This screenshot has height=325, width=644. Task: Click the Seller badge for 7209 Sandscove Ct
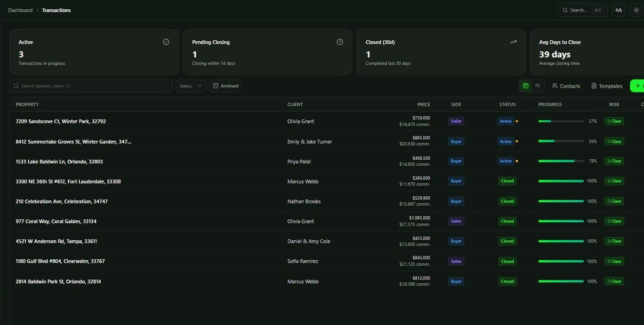tap(456, 121)
